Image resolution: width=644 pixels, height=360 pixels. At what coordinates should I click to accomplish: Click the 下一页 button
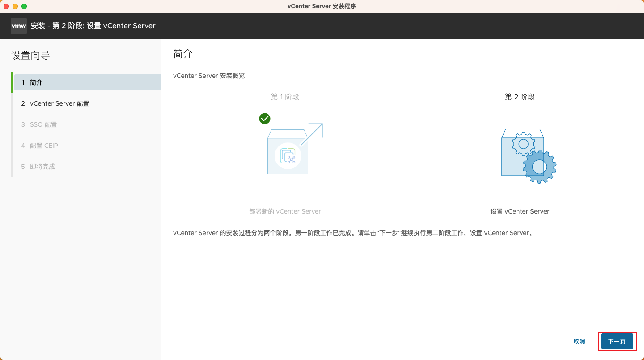click(x=617, y=341)
